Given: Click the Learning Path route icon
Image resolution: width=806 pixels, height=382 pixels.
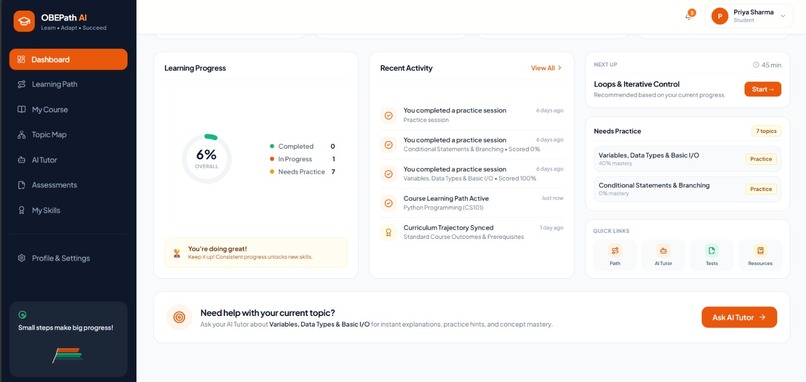Looking at the screenshot, I should coord(21,84).
